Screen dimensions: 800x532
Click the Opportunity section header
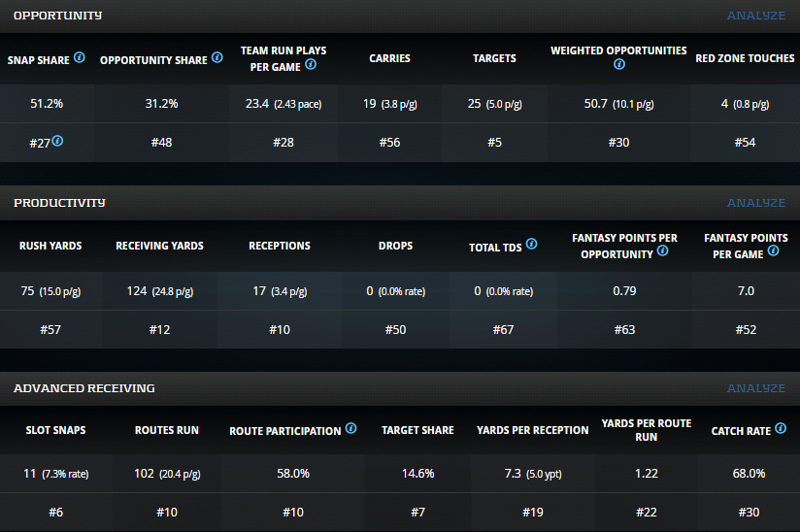point(58,16)
